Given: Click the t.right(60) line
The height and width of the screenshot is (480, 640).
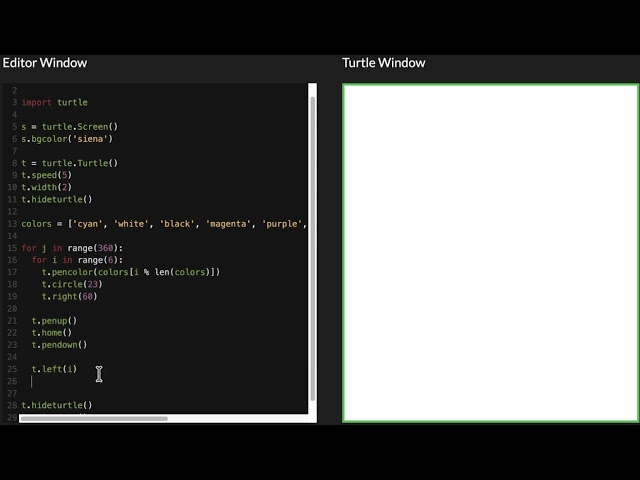Looking at the screenshot, I should tap(69, 296).
